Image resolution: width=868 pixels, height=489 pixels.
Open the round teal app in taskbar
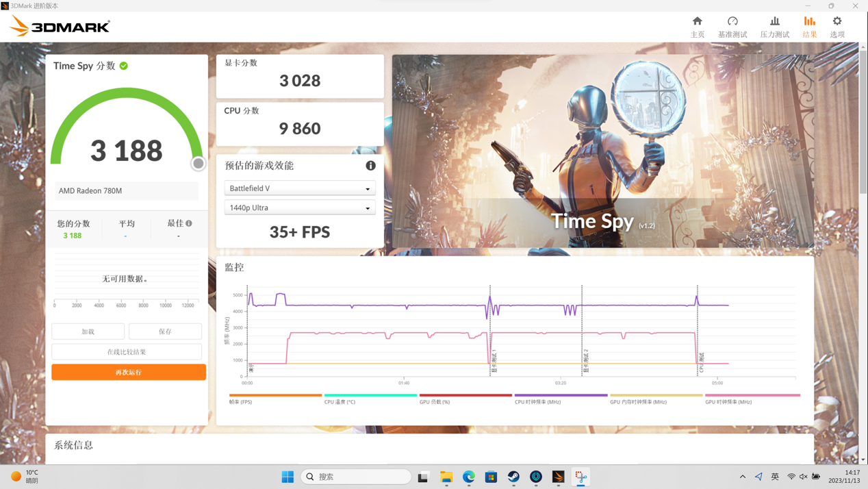click(536, 477)
